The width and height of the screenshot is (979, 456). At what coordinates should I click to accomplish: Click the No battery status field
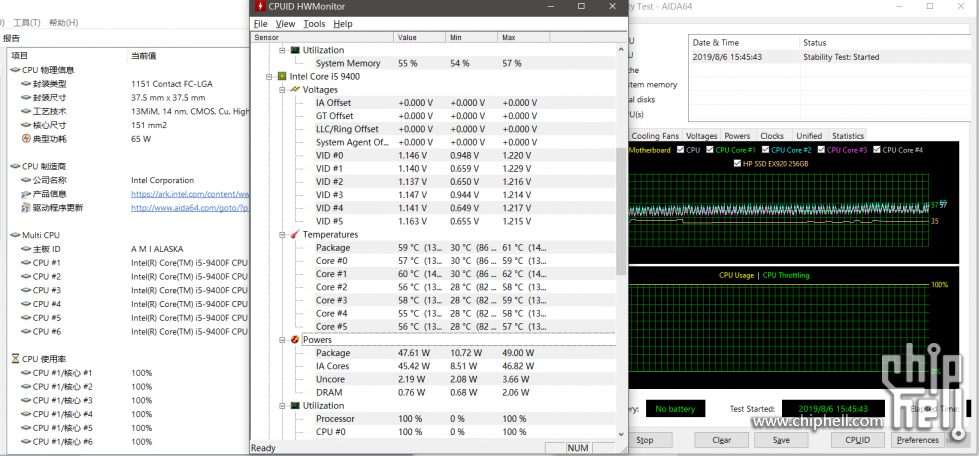coord(675,409)
